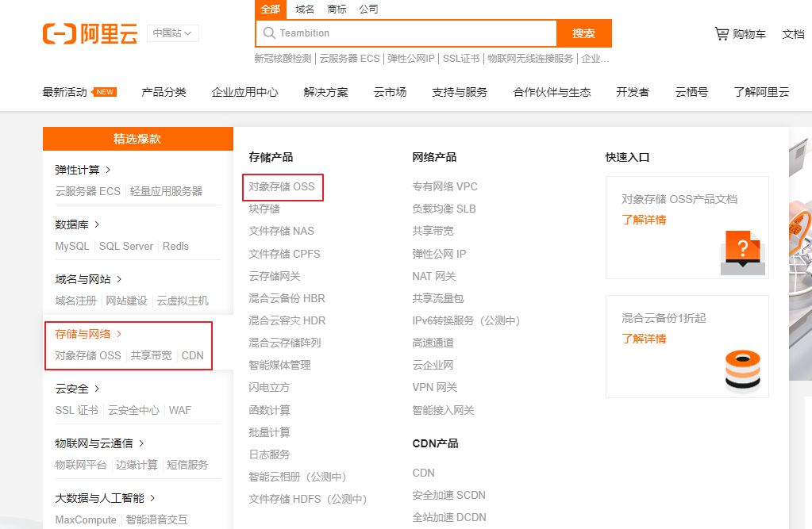Screen dimensions: 812x529
Task: Click 了解详情 under 混合云备份1折起
Action: tap(645, 339)
